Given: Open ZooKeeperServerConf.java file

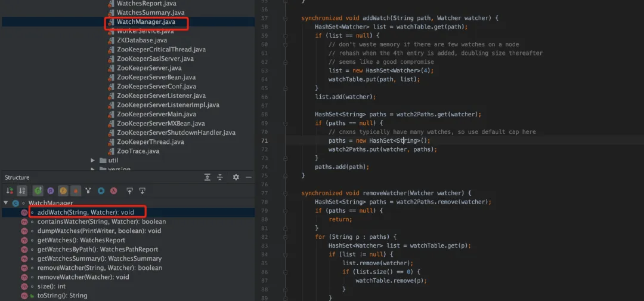Looking at the screenshot, I should coord(156,87).
